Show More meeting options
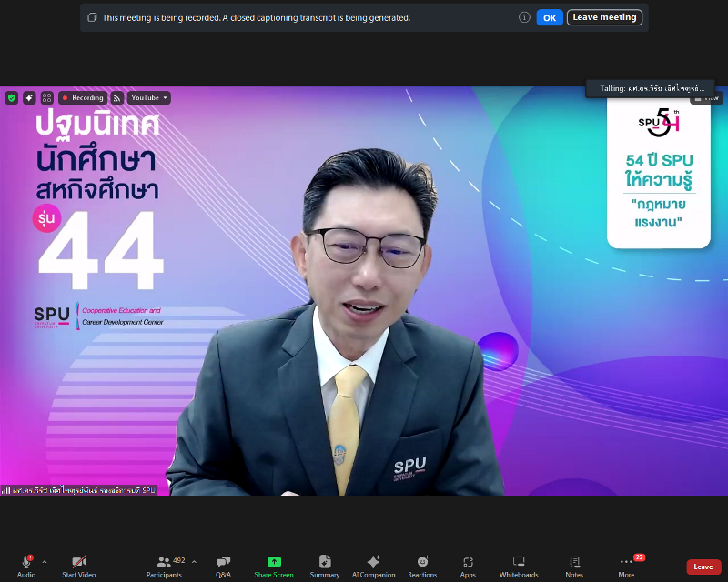The width and height of the screenshot is (728, 582). coord(626,567)
